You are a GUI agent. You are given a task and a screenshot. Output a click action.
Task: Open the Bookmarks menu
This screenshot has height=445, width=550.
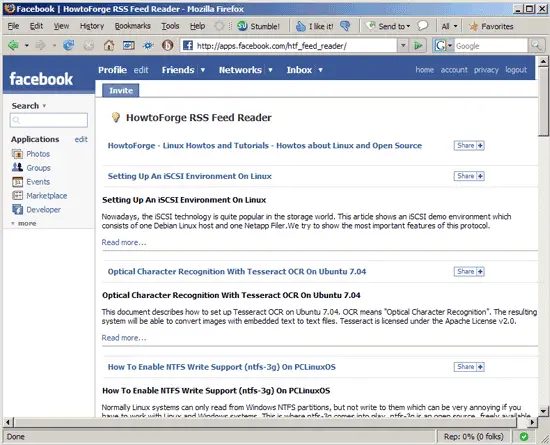tap(133, 26)
